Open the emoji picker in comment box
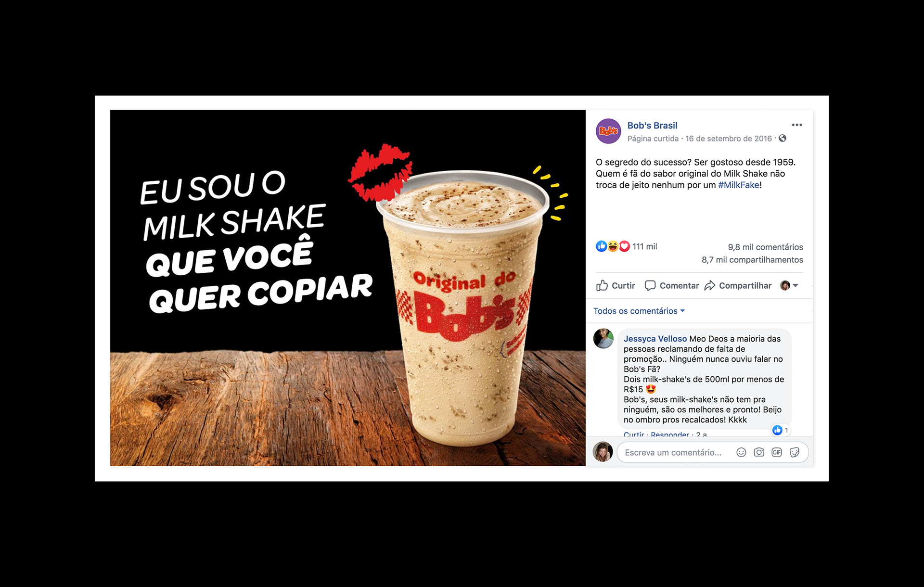The image size is (924, 587). click(741, 452)
